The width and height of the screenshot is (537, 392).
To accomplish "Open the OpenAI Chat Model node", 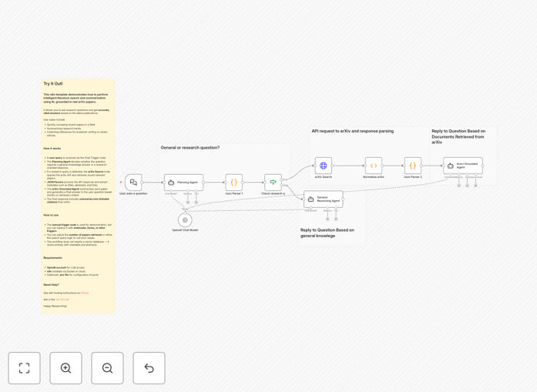I will pyautogui.click(x=185, y=220).
